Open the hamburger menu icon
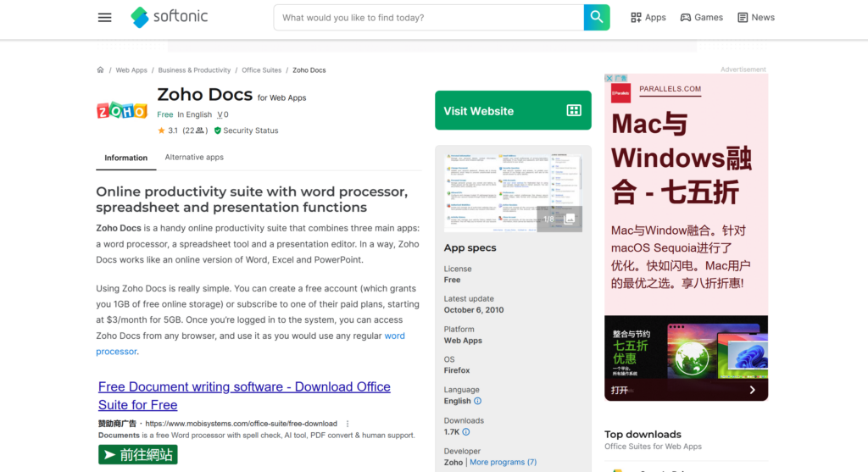868x472 pixels. [104, 18]
